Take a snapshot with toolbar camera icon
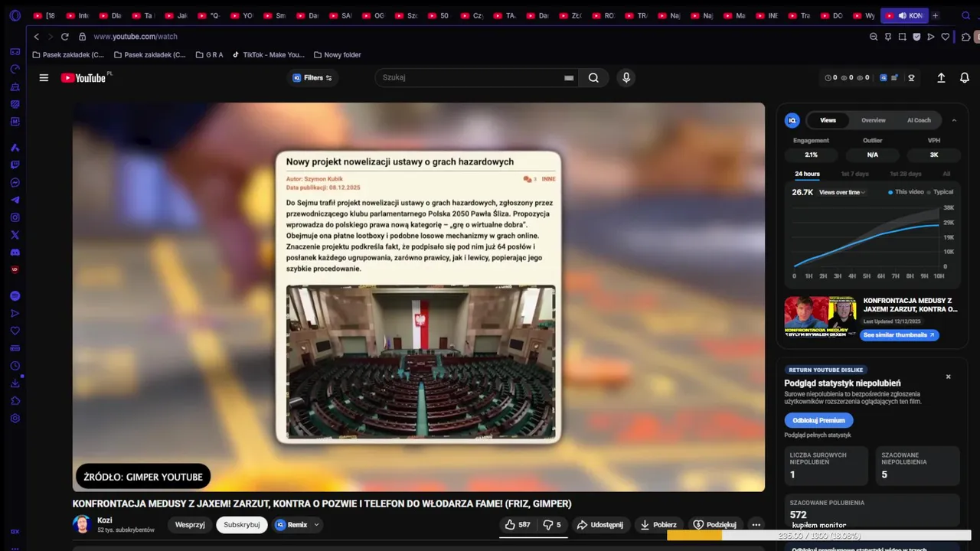Screen dimensions: 980x551 pyautogui.click(x=903, y=37)
